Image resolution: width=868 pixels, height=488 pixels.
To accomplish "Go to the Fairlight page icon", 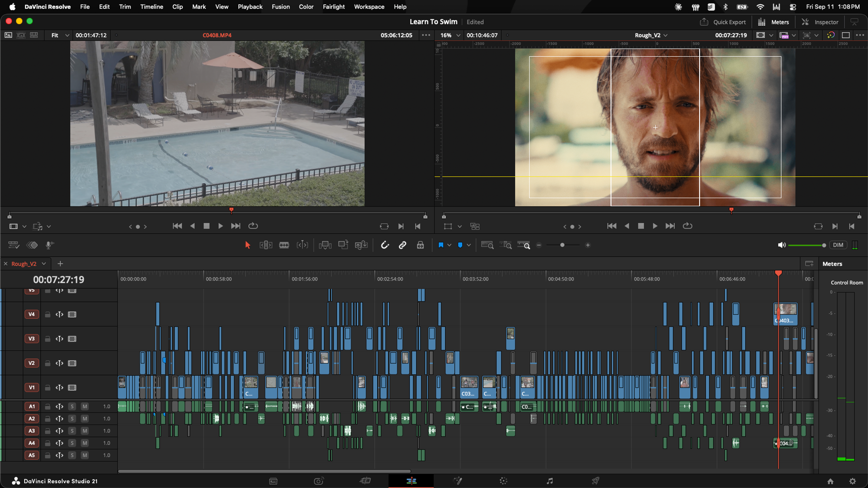I will 550,481.
